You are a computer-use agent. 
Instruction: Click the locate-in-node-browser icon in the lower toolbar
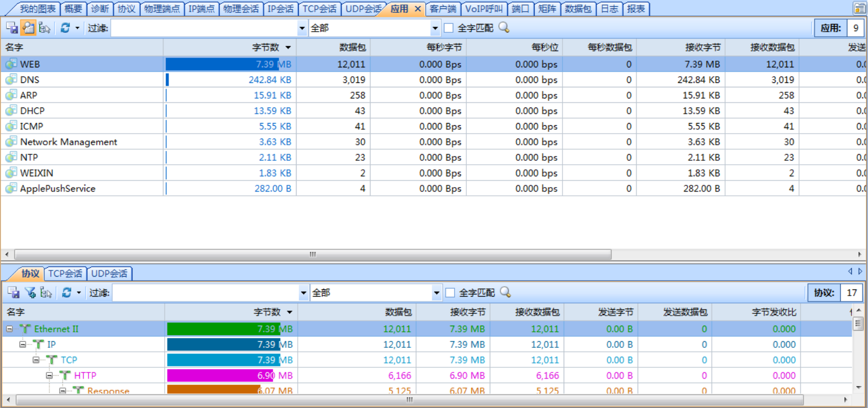tap(46, 292)
